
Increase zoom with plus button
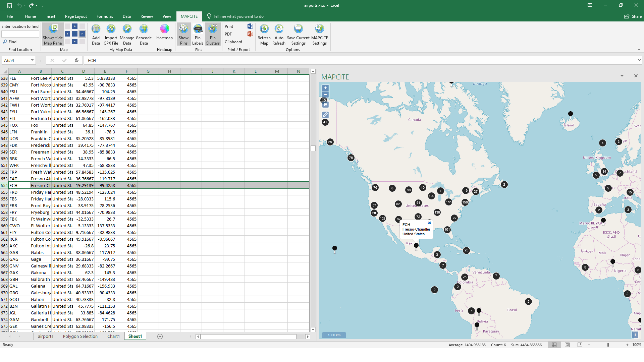pos(627,345)
